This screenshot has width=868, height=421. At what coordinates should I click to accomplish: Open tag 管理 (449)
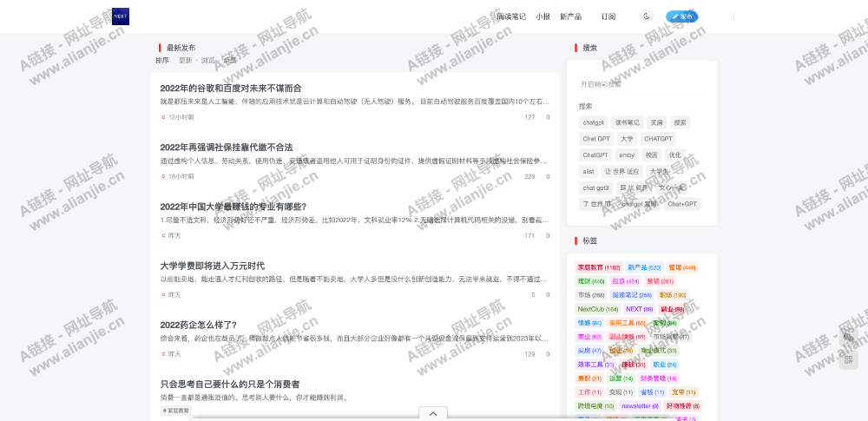[x=682, y=267]
